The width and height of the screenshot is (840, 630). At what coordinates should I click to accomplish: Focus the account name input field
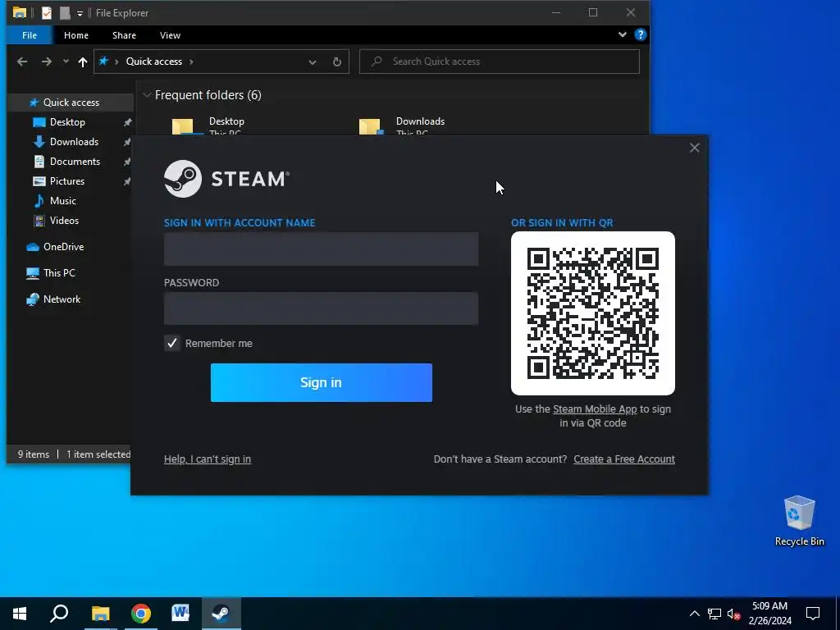(x=321, y=249)
